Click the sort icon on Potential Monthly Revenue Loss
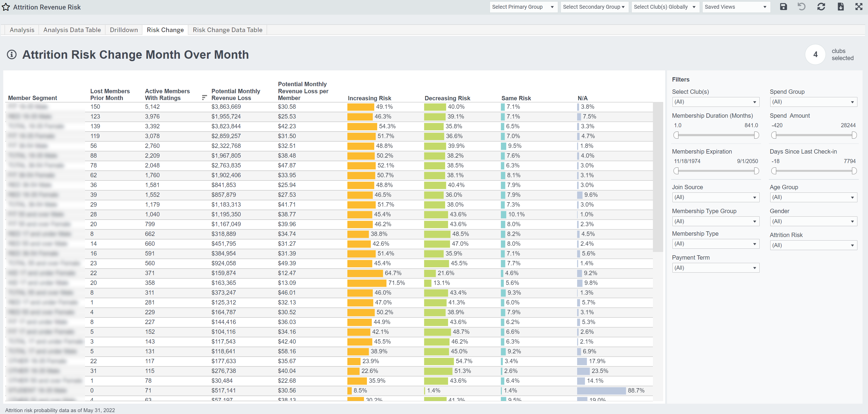Image resolution: width=868 pixels, height=414 pixels. click(204, 97)
